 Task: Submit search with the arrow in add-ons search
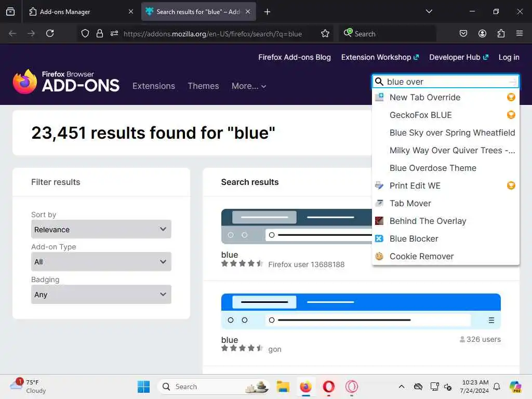pyautogui.click(x=513, y=82)
